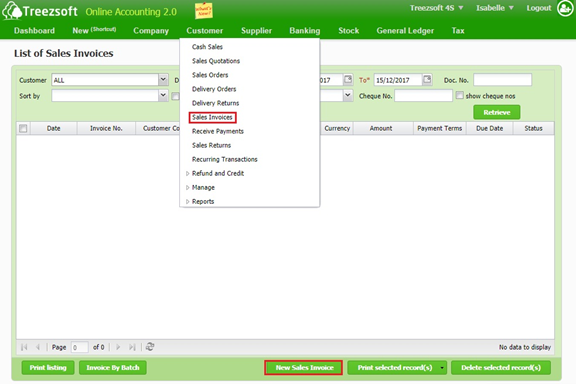Toggle the checkbox beside Sort by dropdown

click(175, 96)
